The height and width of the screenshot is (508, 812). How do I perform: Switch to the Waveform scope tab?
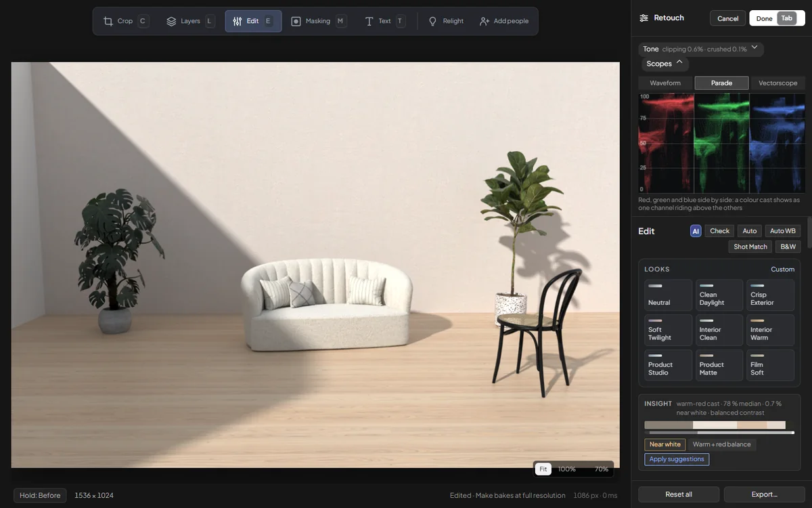pyautogui.click(x=666, y=83)
